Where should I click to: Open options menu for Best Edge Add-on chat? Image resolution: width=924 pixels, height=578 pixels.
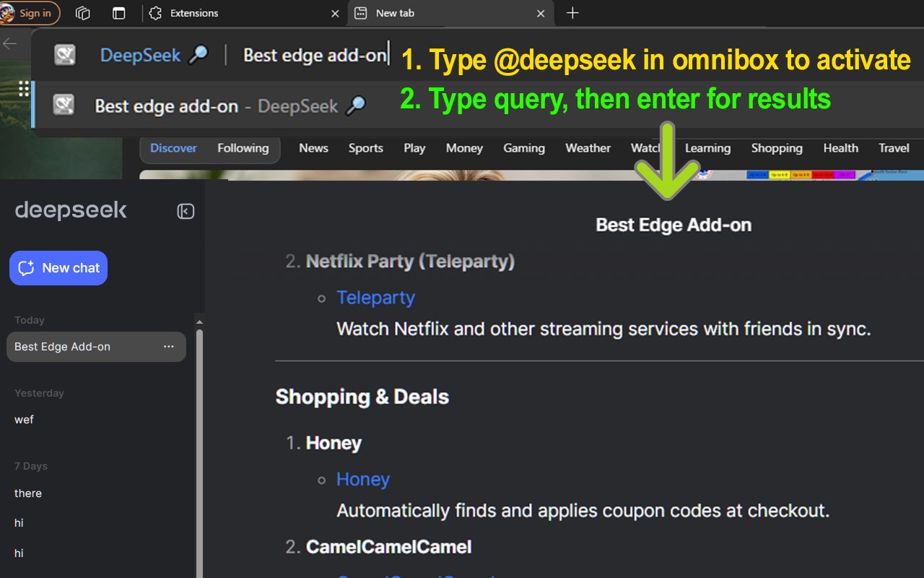[169, 347]
